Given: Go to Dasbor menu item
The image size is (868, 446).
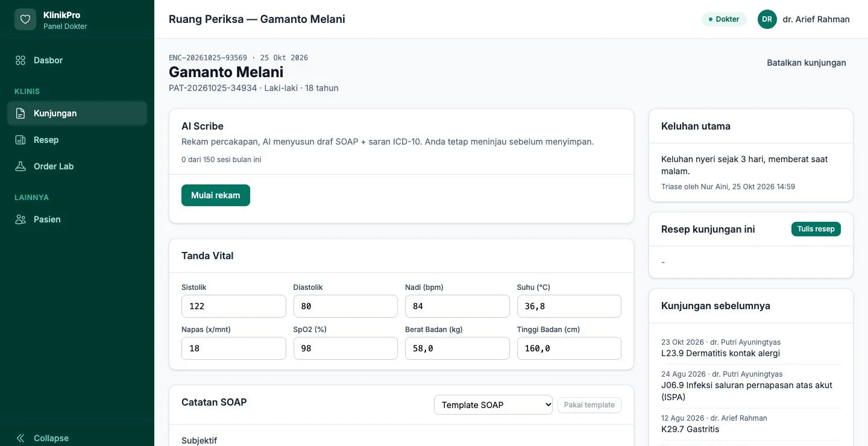Looking at the screenshot, I should point(77,60).
